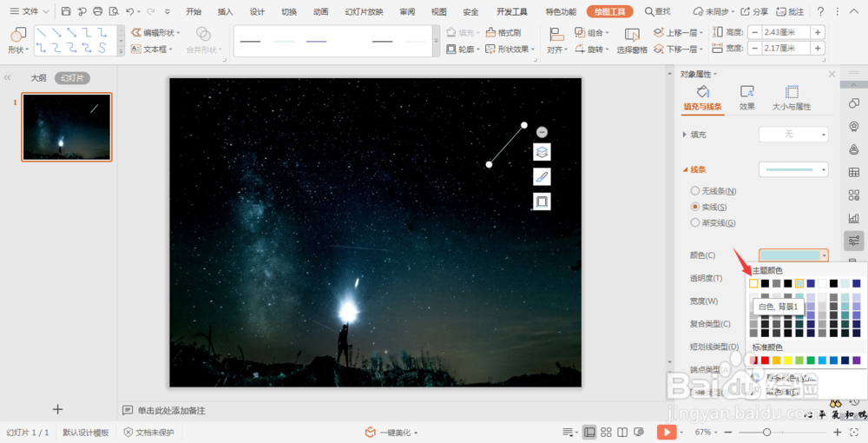Image resolution: width=868 pixels, height=443 pixels.
Task: Click the zoom slider handle in status bar
Action: click(x=766, y=432)
